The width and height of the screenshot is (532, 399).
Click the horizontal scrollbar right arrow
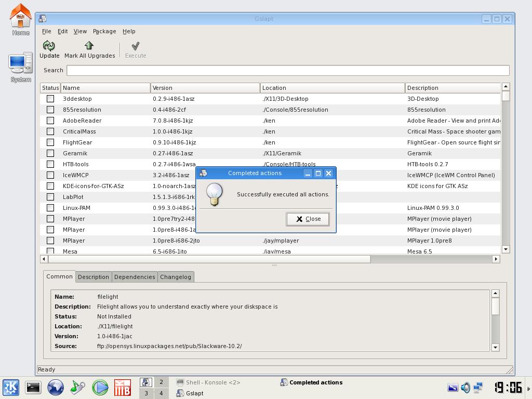[496, 259]
